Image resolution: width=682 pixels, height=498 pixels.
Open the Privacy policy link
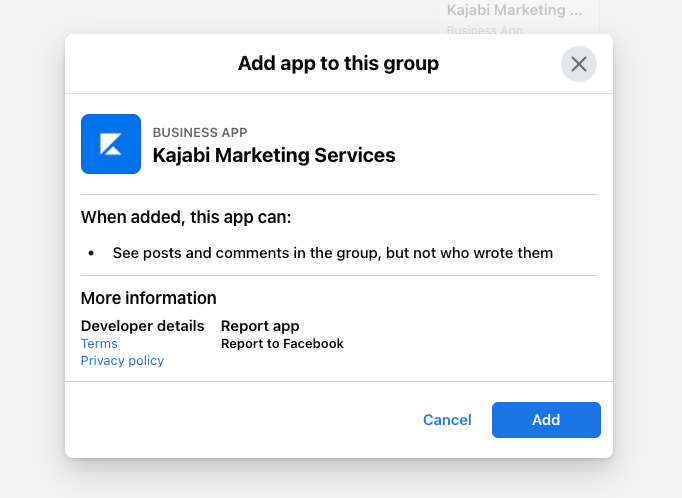(x=122, y=361)
